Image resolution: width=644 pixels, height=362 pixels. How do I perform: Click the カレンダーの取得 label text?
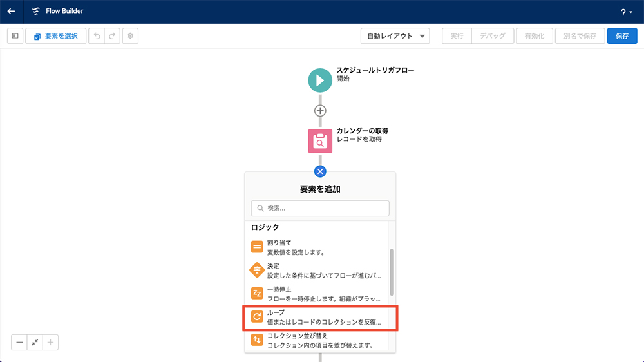tap(362, 131)
